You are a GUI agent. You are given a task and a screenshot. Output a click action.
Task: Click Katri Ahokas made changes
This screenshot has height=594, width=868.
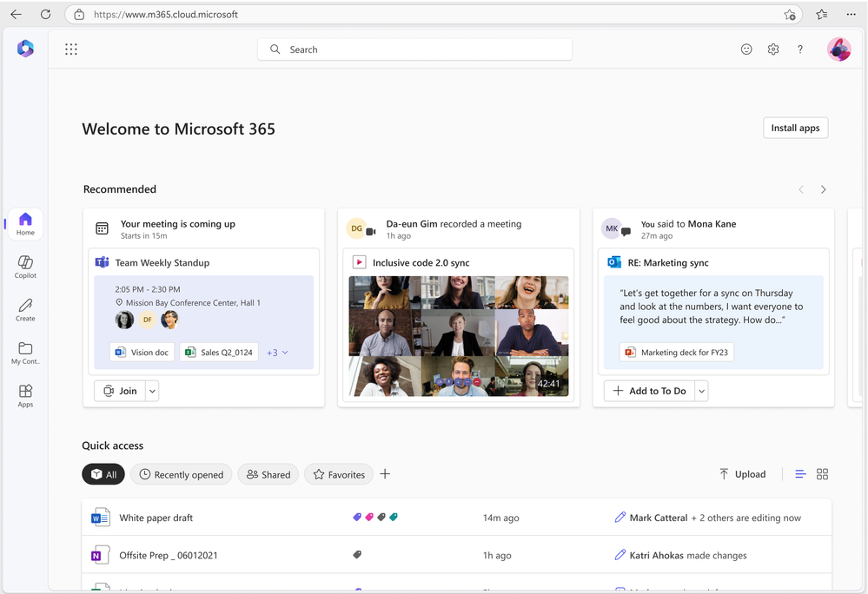pyautogui.click(x=681, y=555)
